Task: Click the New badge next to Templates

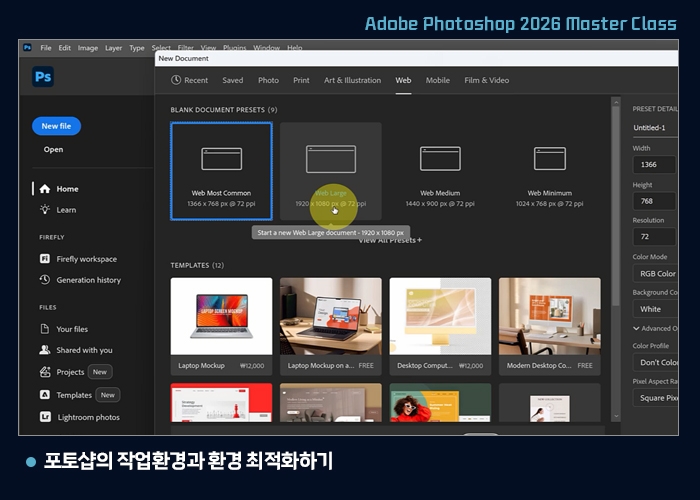Action: [x=108, y=395]
